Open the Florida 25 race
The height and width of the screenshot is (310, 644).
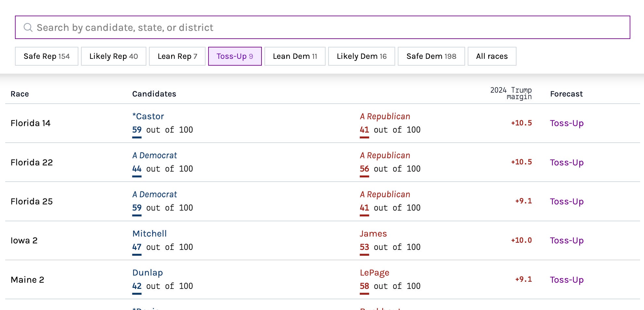(32, 201)
